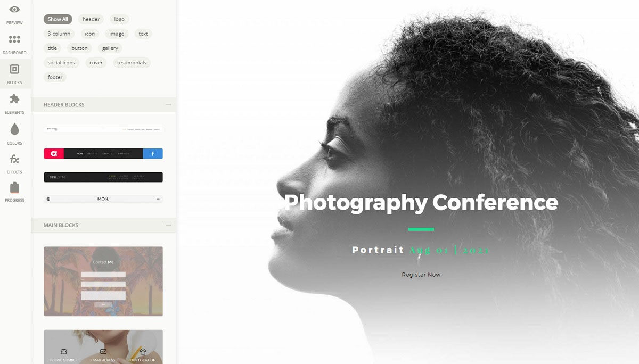Open the Progress clipboard icon

click(14, 188)
